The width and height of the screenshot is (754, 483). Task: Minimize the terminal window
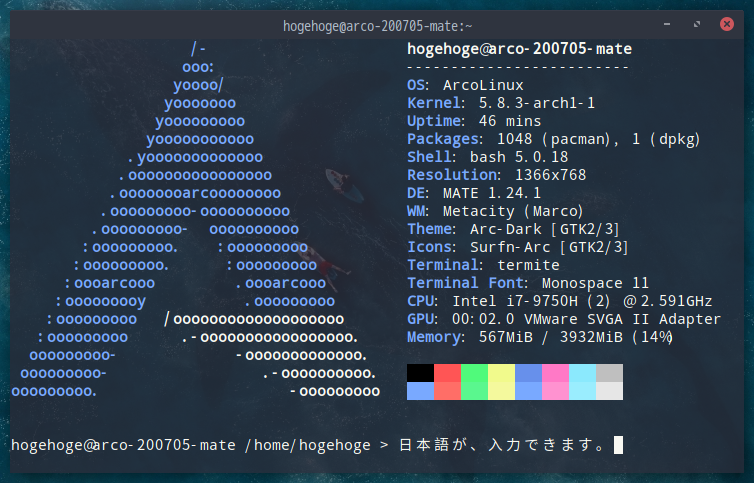[667, 24]
